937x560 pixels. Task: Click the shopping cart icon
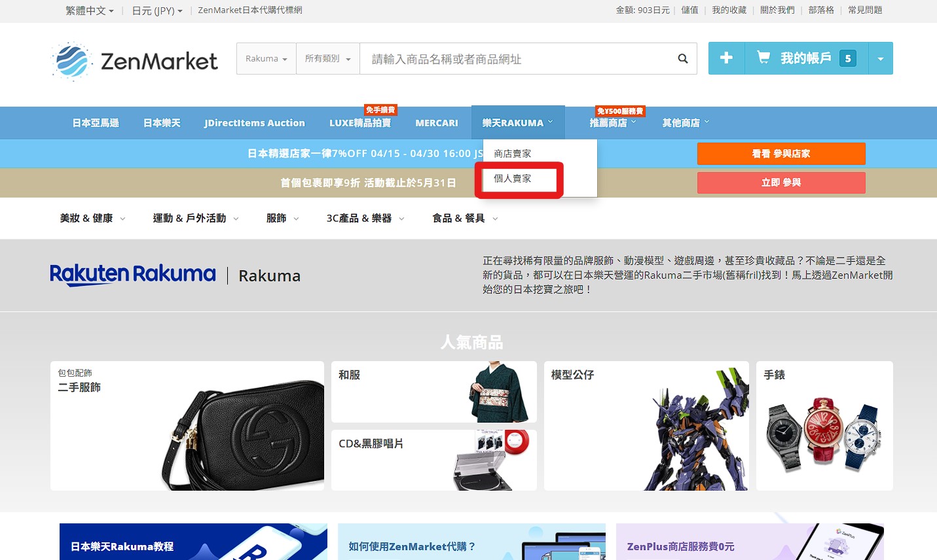point(763,58)
